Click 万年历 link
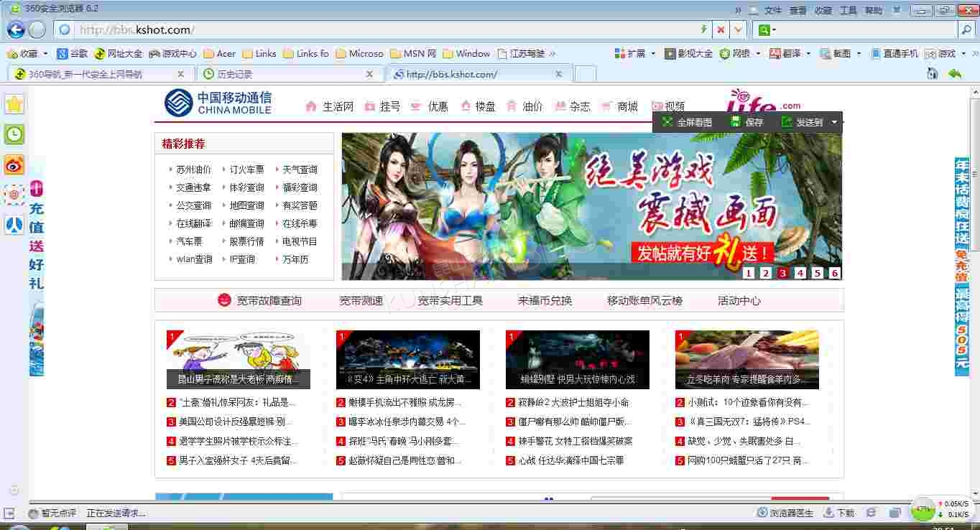The image size is (980, 530). point(295,259)
